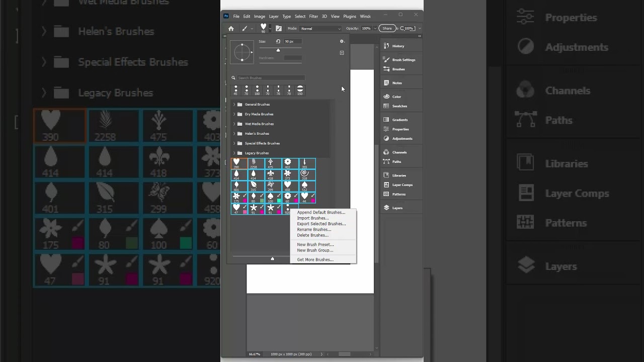This screenshot has height=362, width=644.
Task: Open the Filter menu
Action: [313, 17]
